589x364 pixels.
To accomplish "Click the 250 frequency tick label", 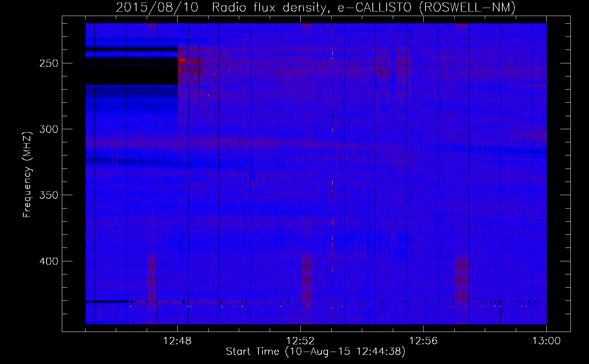I will (49, 63).
